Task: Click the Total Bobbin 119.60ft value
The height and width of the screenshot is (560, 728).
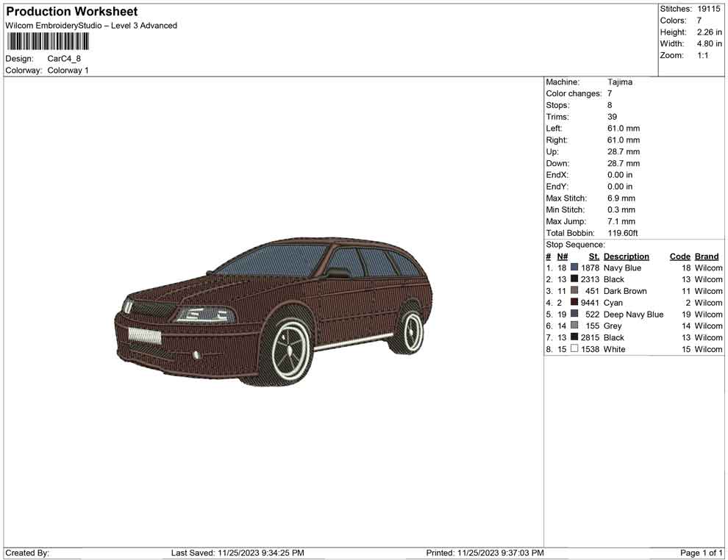Action: (623, 233)
